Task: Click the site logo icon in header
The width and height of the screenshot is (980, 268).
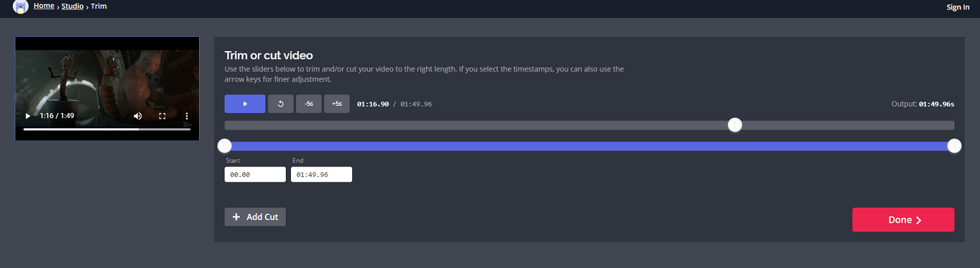Action: point(20,6)
